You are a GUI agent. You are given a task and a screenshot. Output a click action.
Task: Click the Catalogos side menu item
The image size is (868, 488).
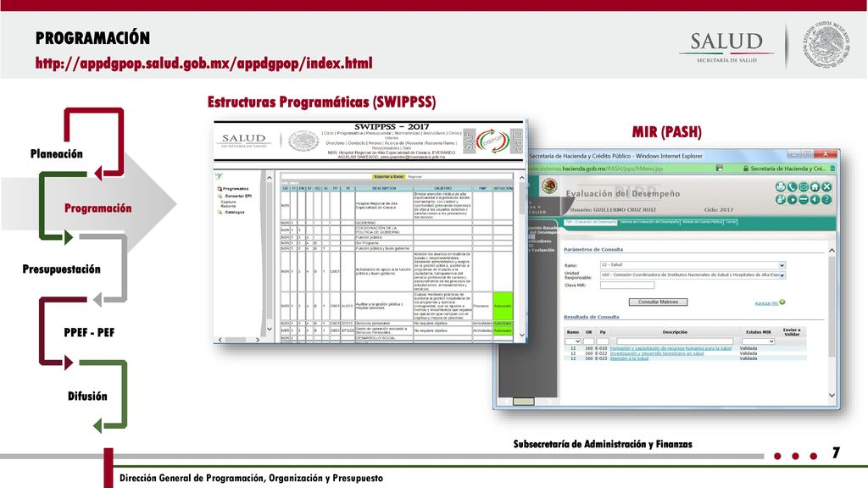pos(235,212)
